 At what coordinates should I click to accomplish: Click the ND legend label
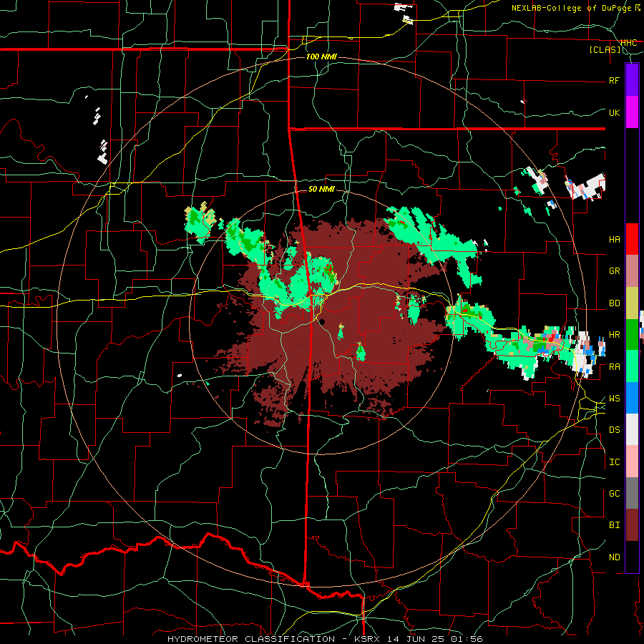click(x=614, y=557)
